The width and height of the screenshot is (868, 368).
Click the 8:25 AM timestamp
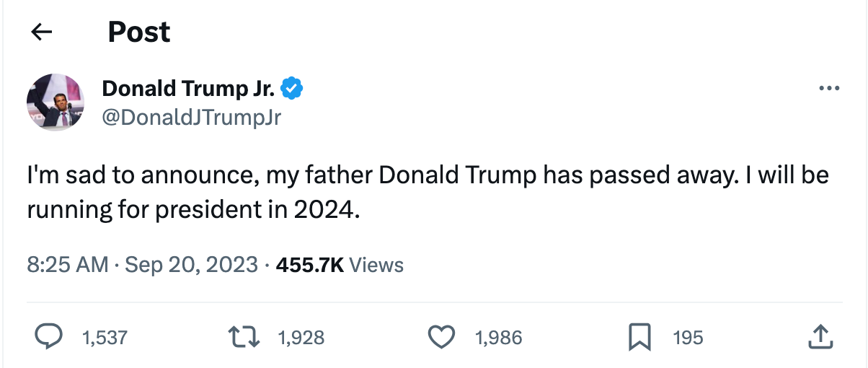67,265
